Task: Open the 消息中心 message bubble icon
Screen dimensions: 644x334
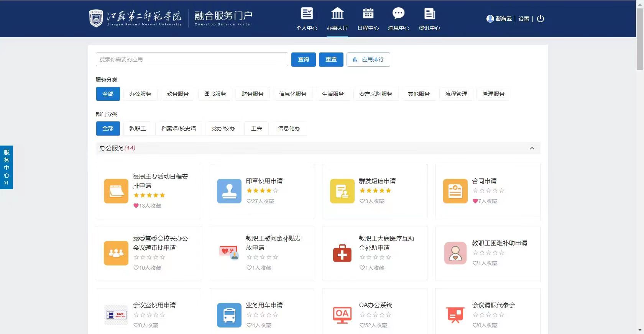Action: tap(398, 14)
